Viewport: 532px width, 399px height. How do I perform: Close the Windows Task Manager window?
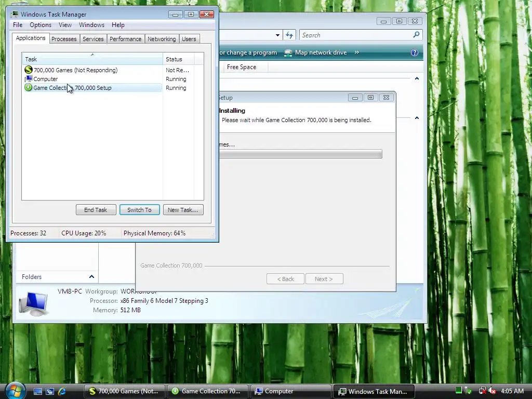click(x=206, y=14)
